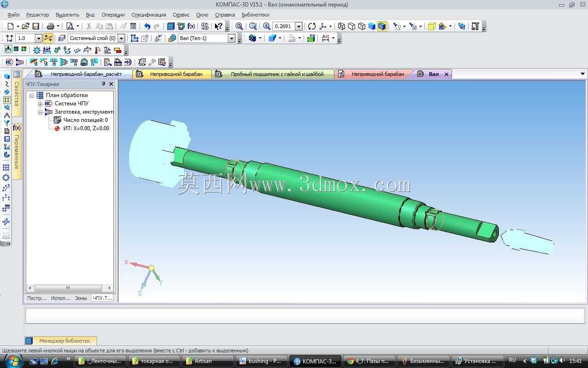This screenshot has width=588, height=368.
Task: Open the Спецификация menu
Action: (148, 15)
